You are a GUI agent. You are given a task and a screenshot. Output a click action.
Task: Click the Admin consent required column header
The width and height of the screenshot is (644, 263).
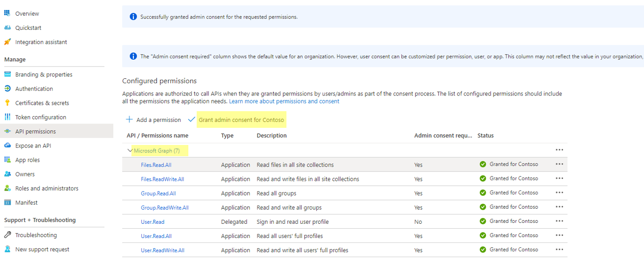443,136
